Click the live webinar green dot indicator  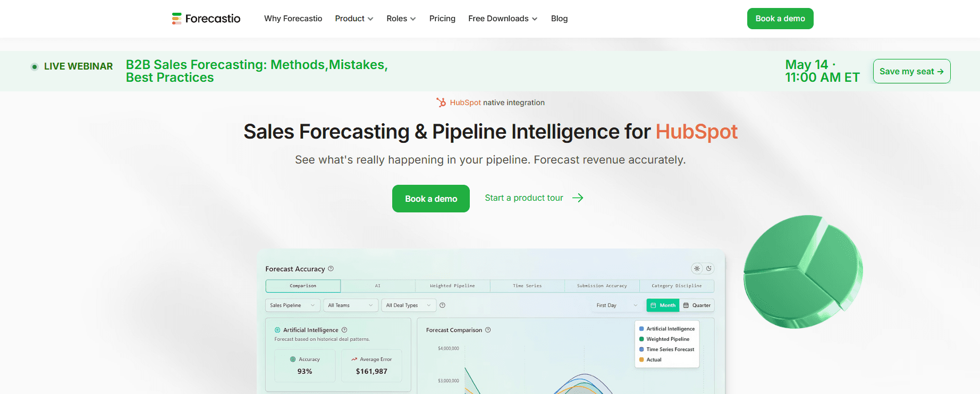tap(35, 66)
